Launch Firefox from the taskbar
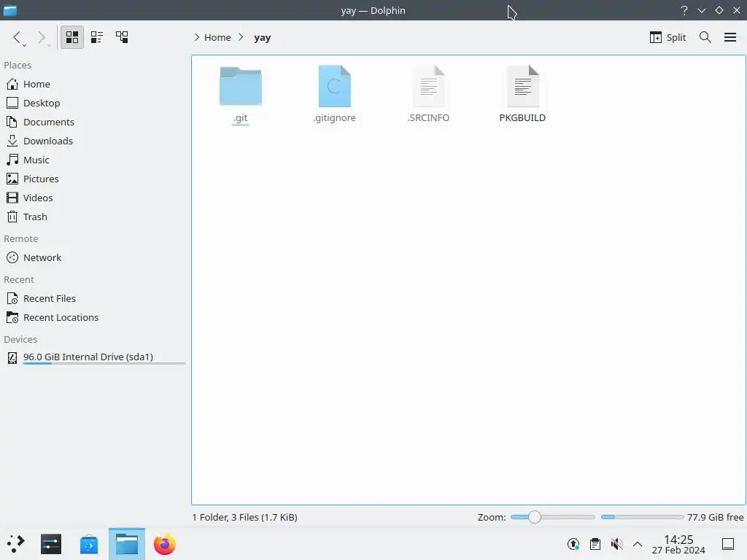 tap(164, 544)
